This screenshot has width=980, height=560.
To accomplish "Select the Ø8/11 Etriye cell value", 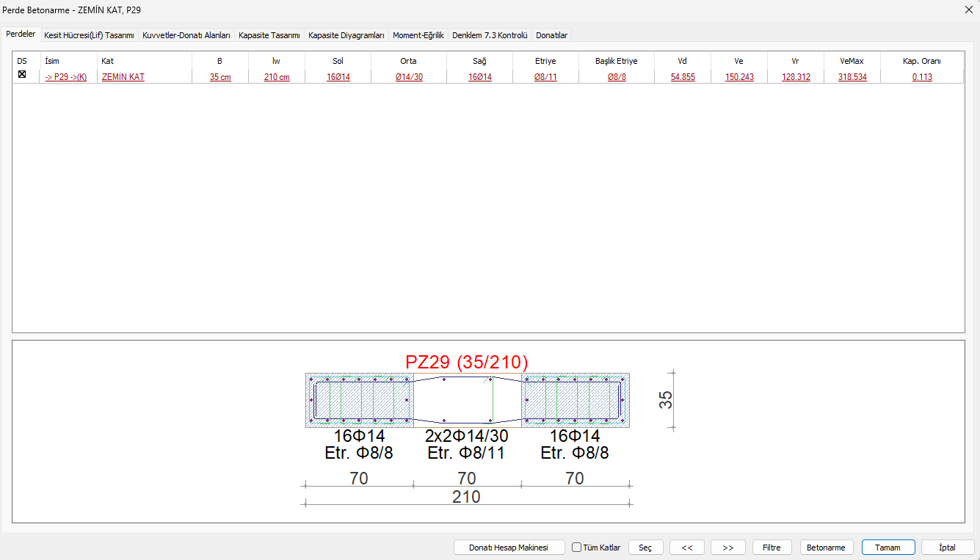I will click(545, 77).
